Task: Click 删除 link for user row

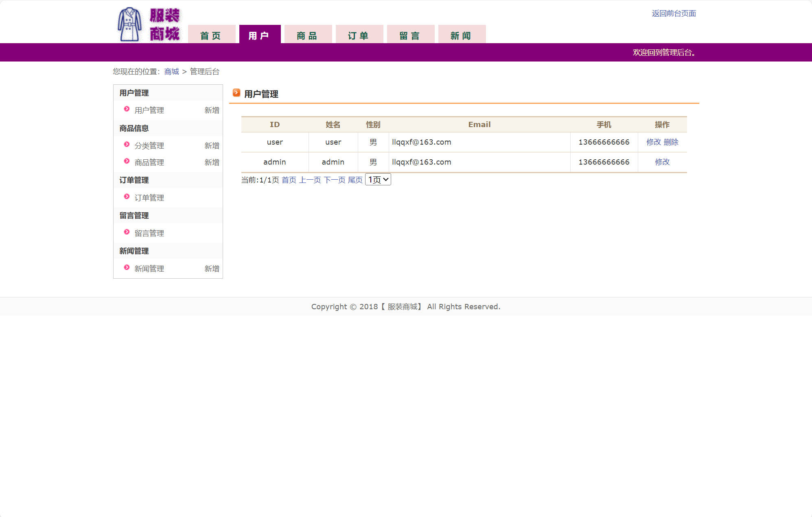Action: (x=671, y=142)
